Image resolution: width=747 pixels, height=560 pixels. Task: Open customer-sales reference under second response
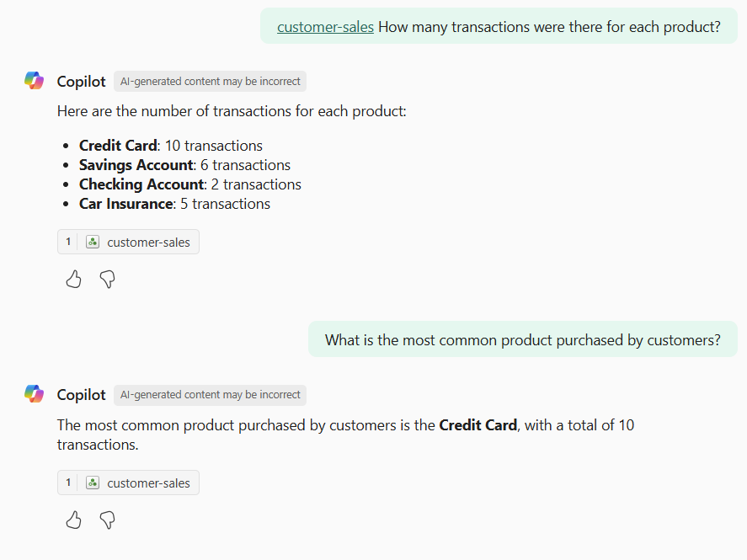coord(128,483)
